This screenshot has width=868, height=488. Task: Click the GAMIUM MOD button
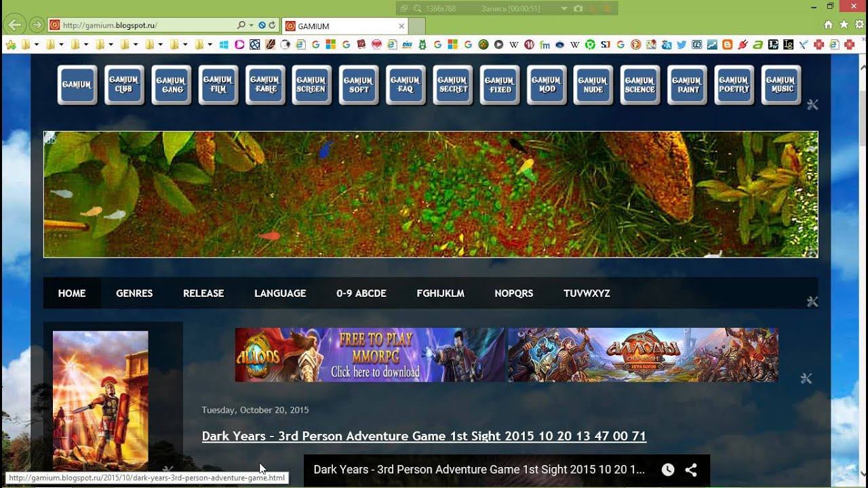pos(547,85)
